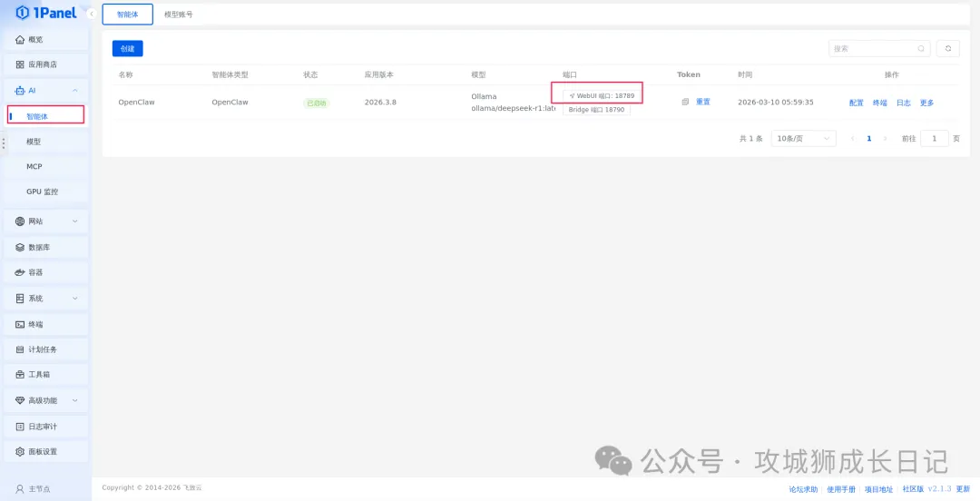
Task: Open 应用商店 from the sidebar
Action: coord(42,64)
